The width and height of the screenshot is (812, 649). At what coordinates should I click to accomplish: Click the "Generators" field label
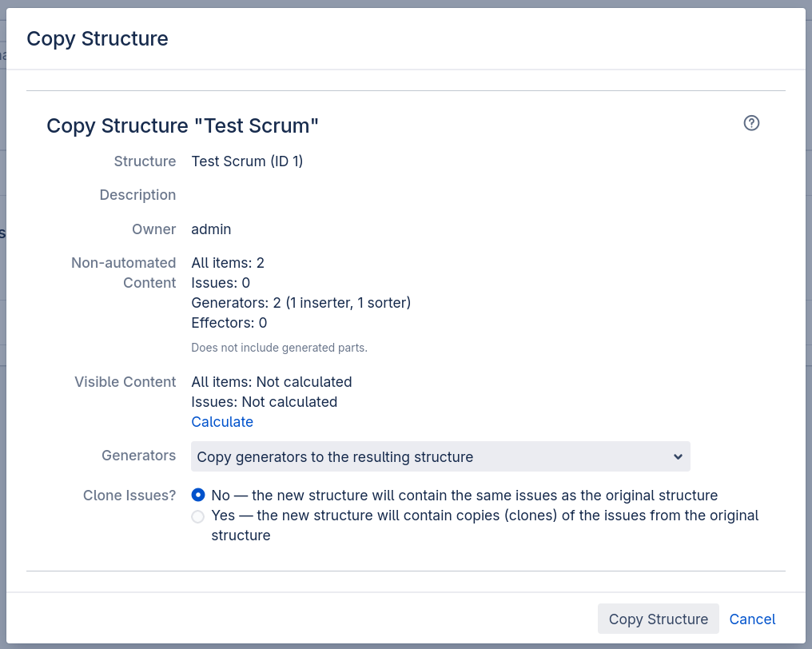pos(139,456)
